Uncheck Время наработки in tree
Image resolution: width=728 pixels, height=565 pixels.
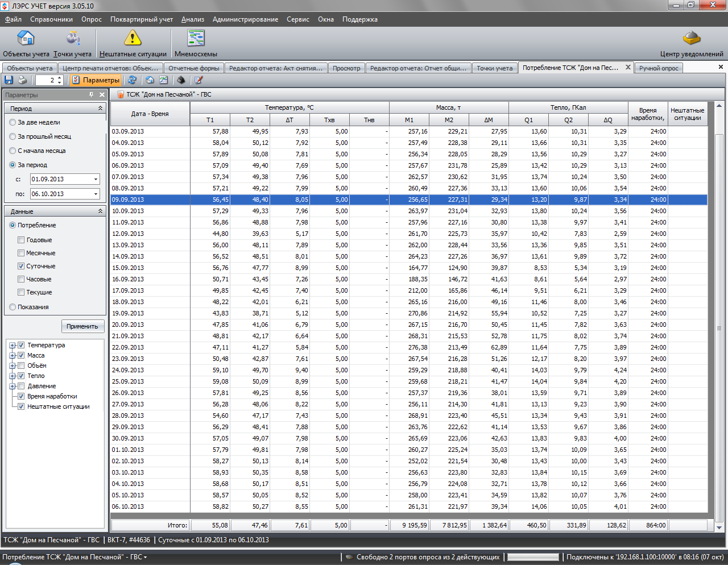(21, 396)
